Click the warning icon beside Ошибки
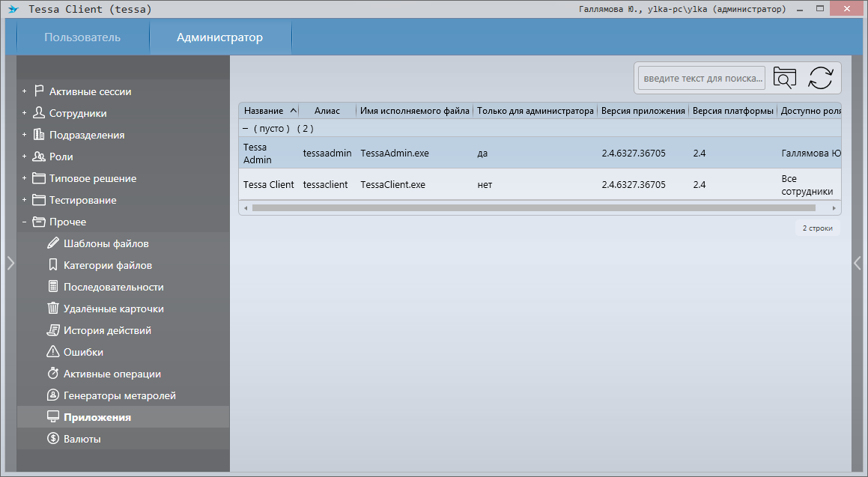 pyautogui.click(x=53, y=352)
